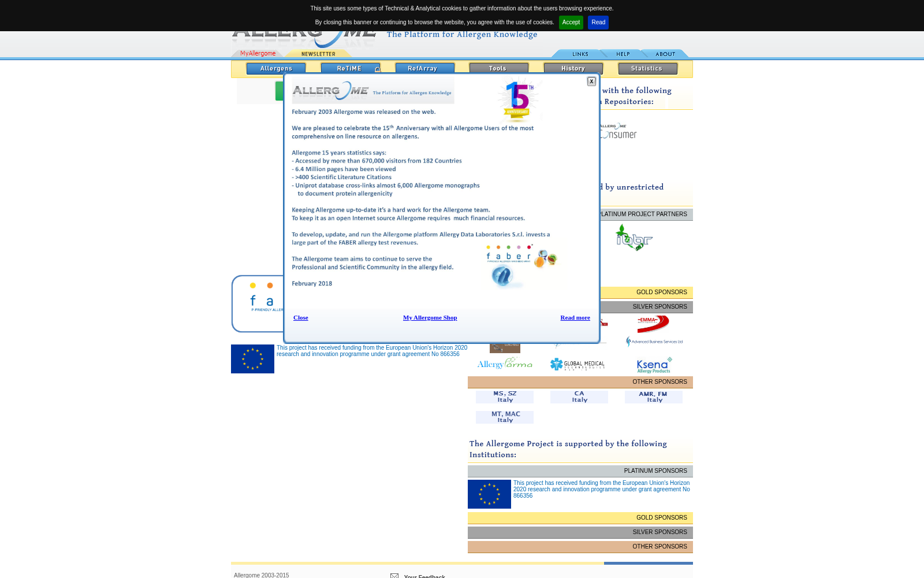Click the Ksena Allergy Products logo

click(x=654, y=365)
